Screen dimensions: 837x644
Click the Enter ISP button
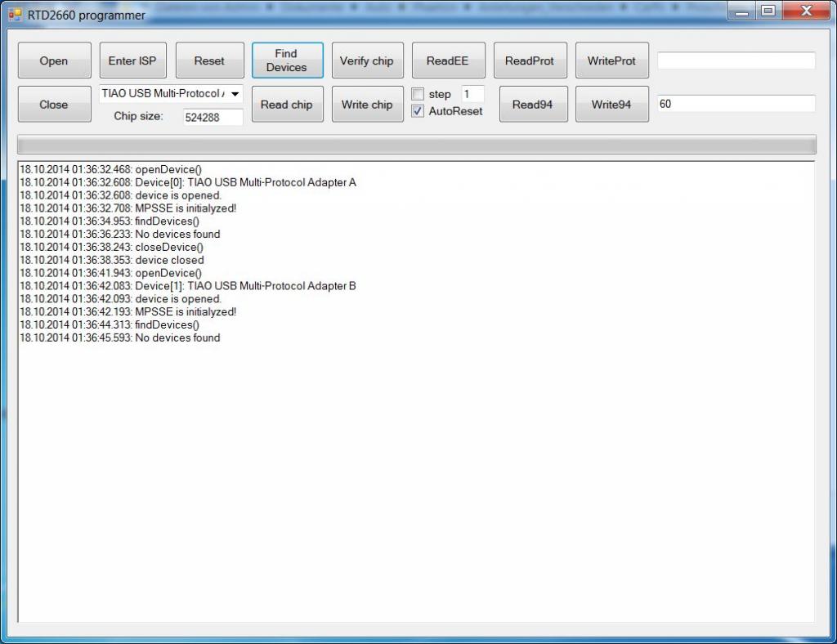[132, 61]
